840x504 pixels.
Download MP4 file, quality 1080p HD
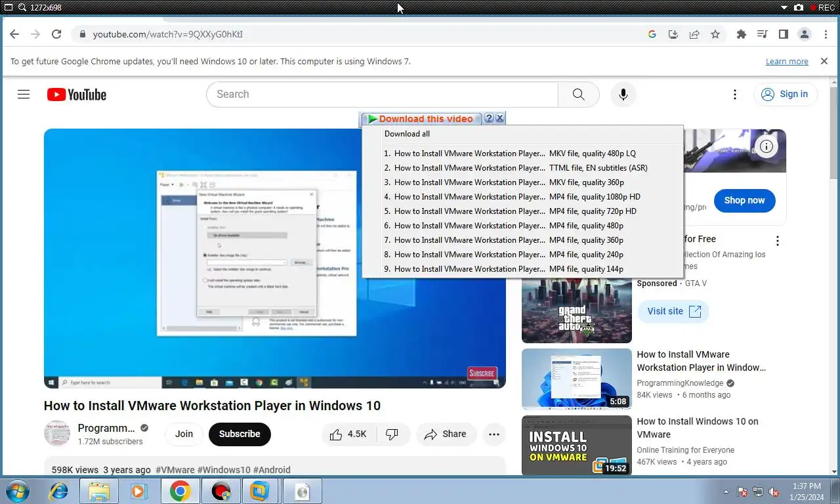[x=522, y=197]
